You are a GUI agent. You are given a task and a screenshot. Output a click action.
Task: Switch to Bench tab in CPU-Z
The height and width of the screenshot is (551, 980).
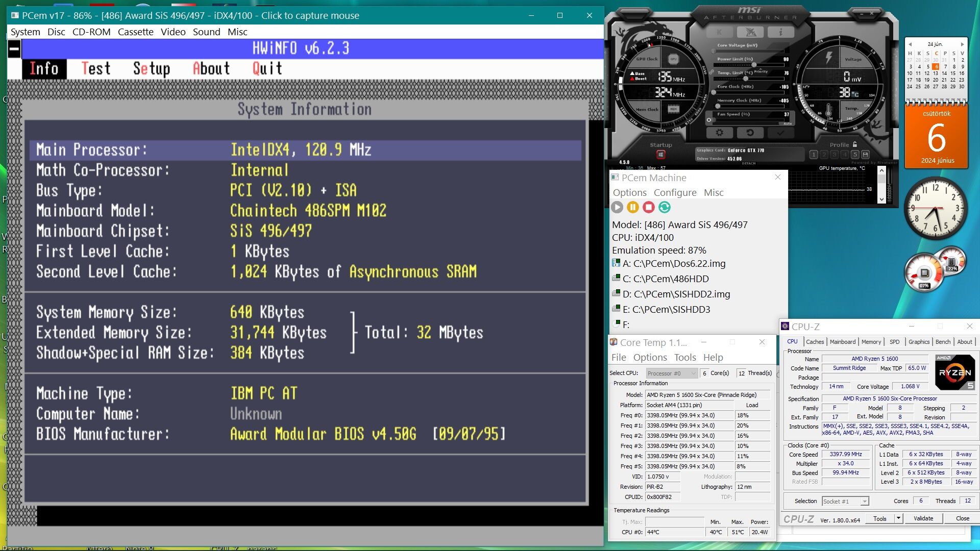[x=943, y=342]
